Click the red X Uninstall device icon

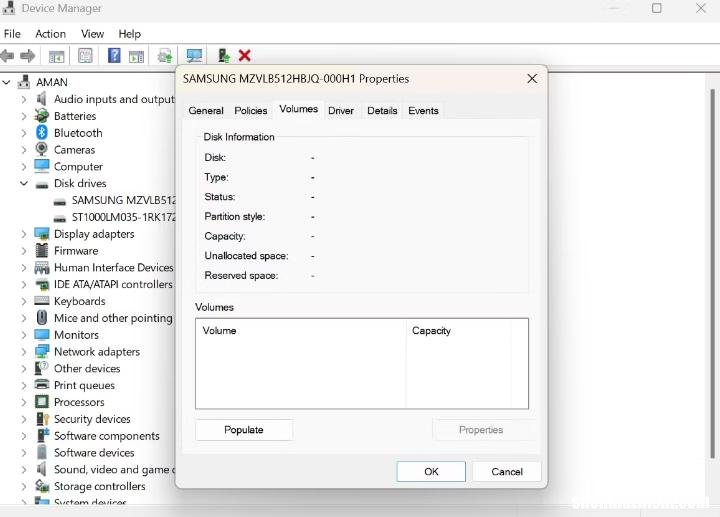click(x=245, y=56)
